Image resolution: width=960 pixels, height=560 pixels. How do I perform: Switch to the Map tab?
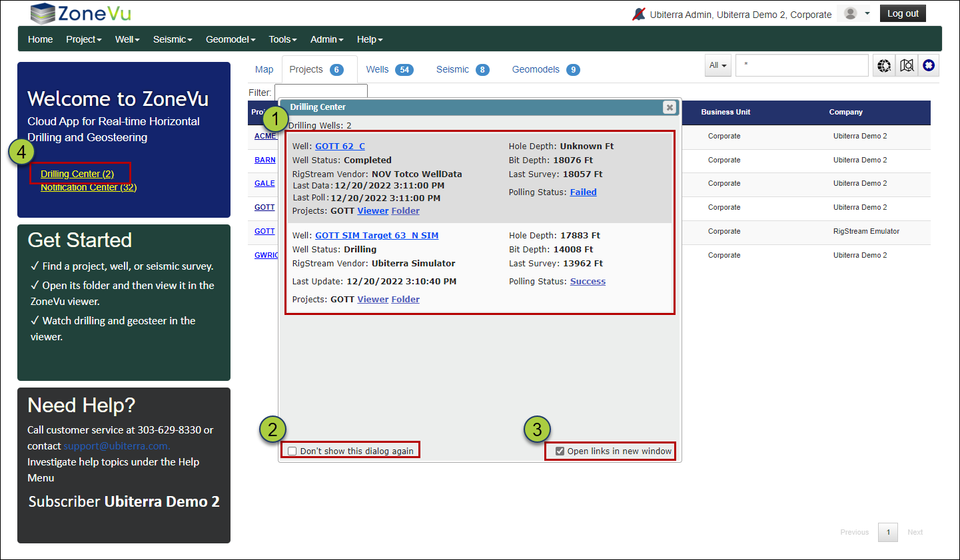264,69
